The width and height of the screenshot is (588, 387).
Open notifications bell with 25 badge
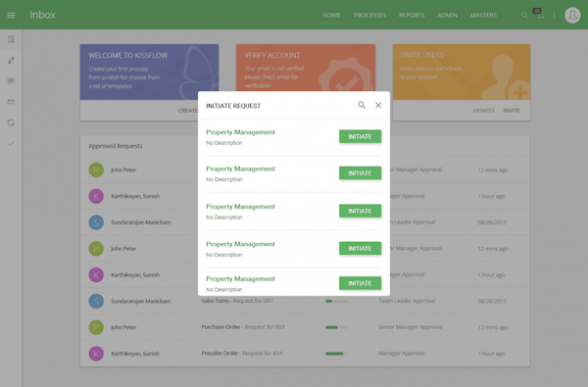pos(540,15)
